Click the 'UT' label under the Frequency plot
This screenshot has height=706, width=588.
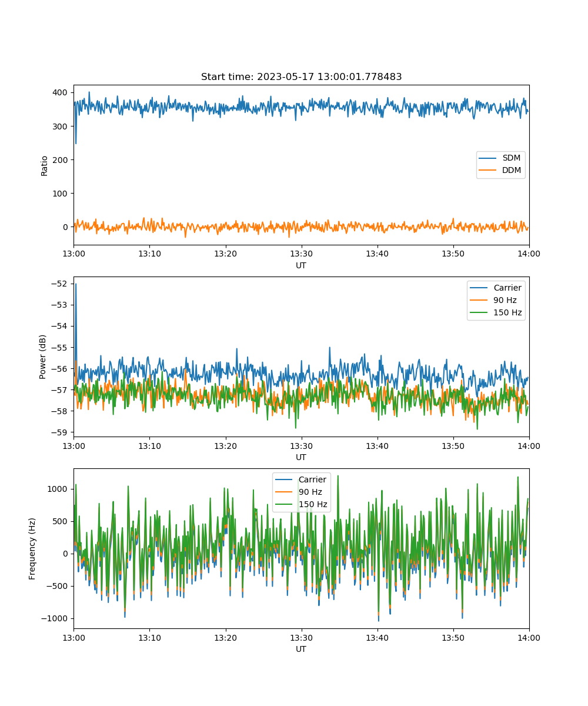pos(301,649)
